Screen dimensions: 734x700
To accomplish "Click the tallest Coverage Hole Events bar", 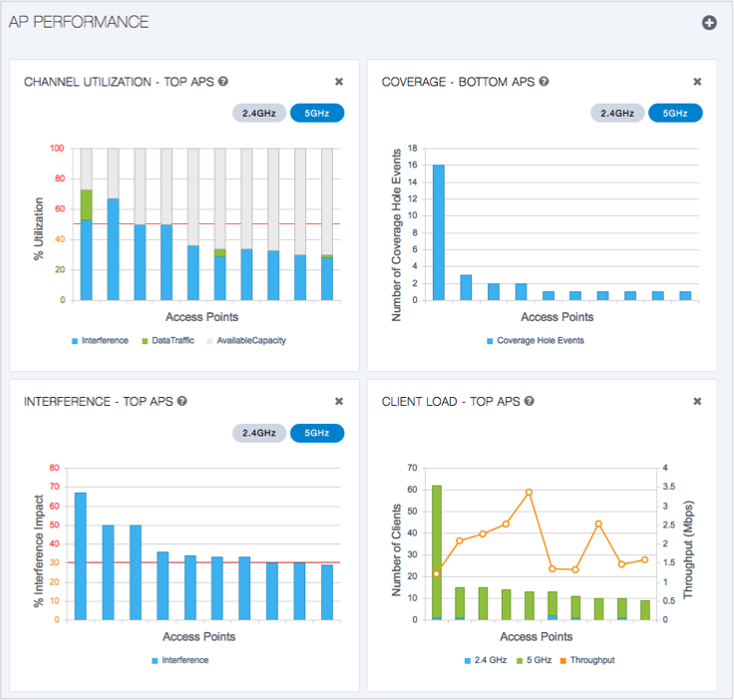I will pos(439,231).
